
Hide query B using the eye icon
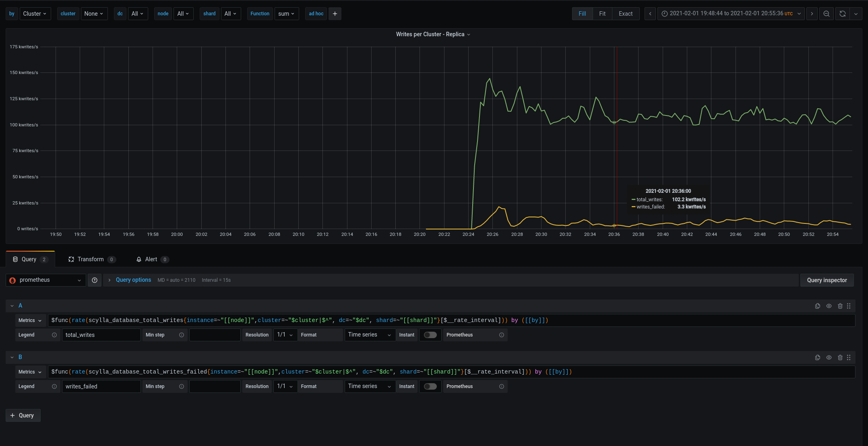point(829,357)
